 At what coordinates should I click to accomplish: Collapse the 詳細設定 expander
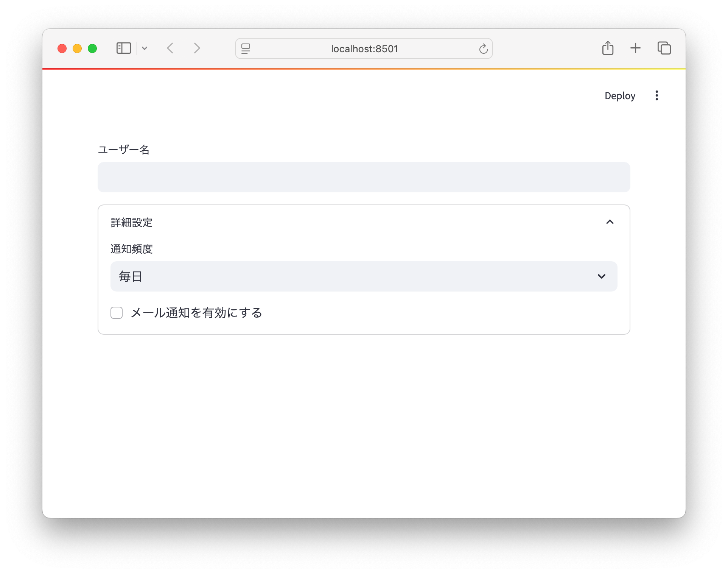click(x=610, y=222)
